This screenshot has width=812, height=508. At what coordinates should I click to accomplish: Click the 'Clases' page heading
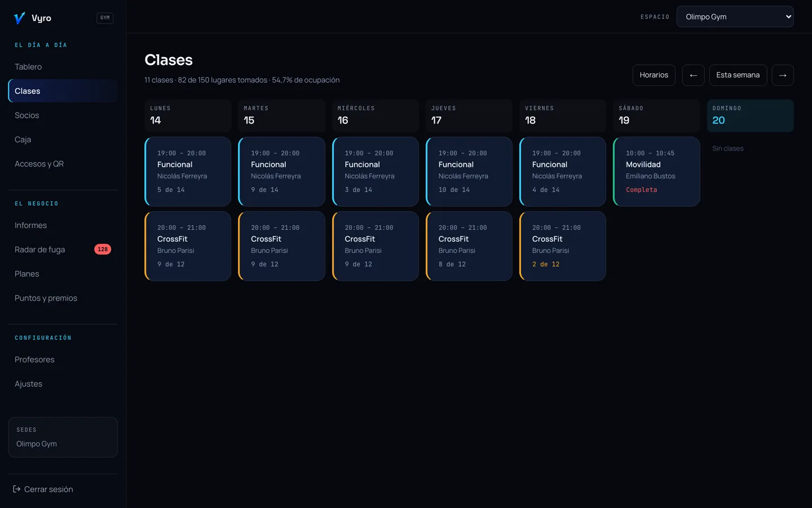point(169,60)
